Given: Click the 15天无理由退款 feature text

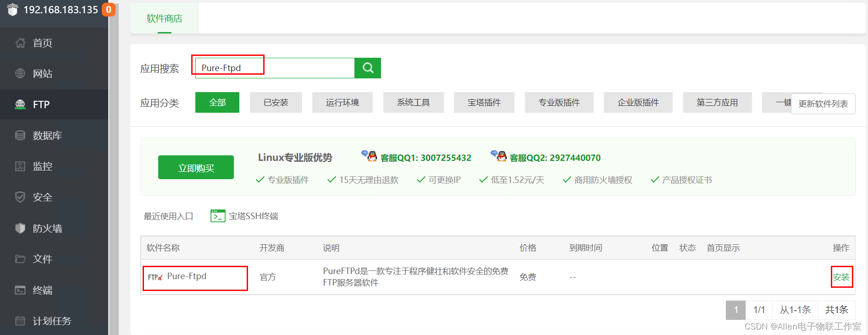Looking at the screenshot, I should (x=369, y=180).
